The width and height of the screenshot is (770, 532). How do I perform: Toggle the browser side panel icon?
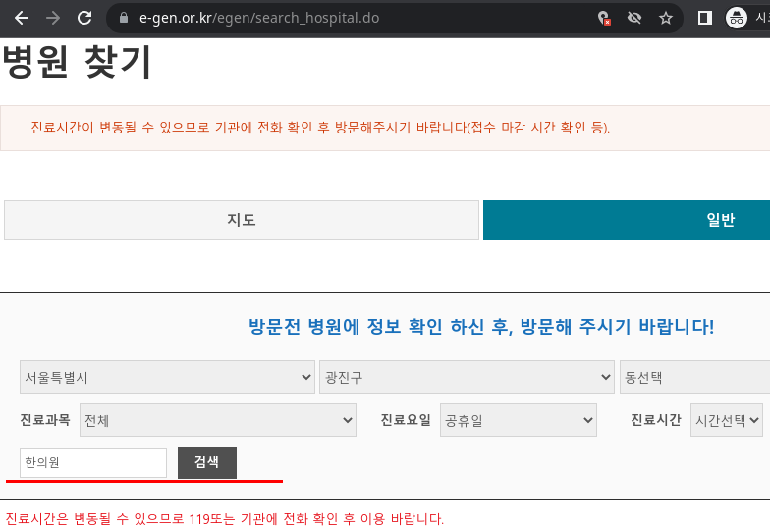click(x=705, y=18)
